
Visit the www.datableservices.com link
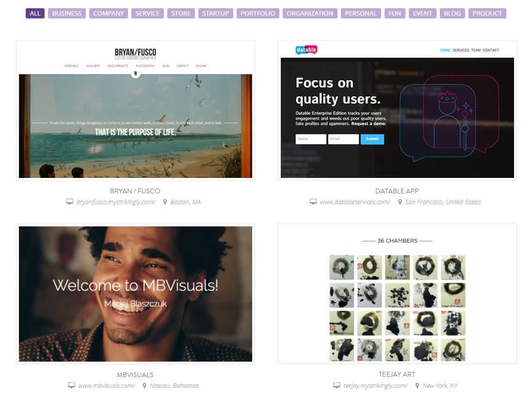[355, 202]
